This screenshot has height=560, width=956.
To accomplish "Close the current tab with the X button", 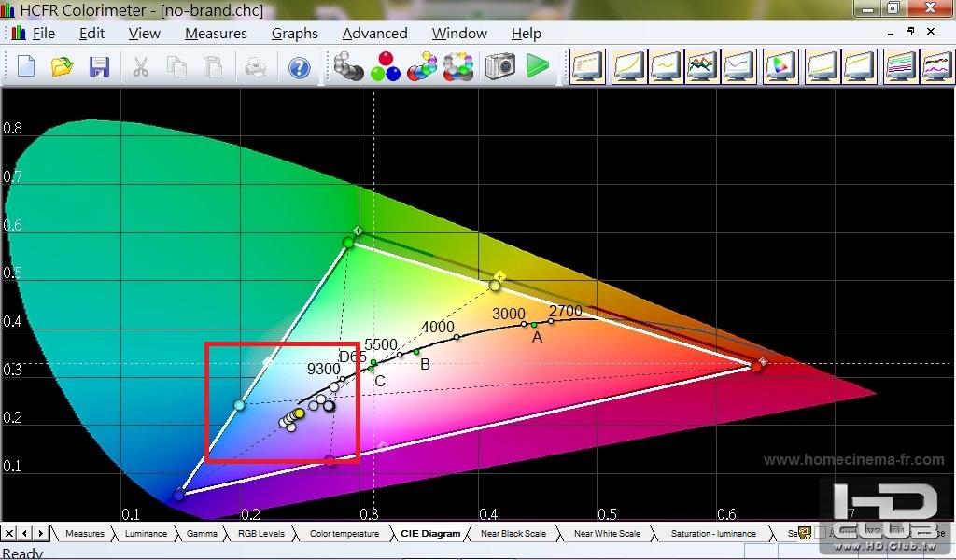I will click(x=8, y=533).
